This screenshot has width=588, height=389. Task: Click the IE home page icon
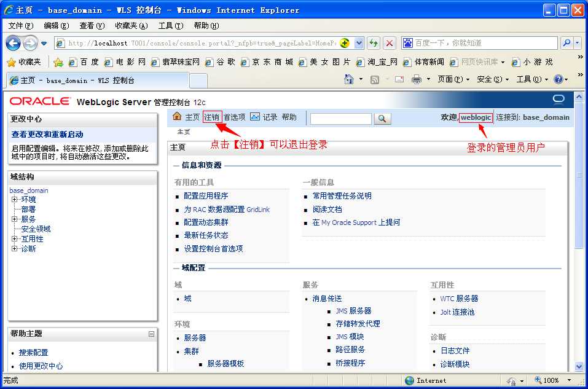tap(349, 79)
